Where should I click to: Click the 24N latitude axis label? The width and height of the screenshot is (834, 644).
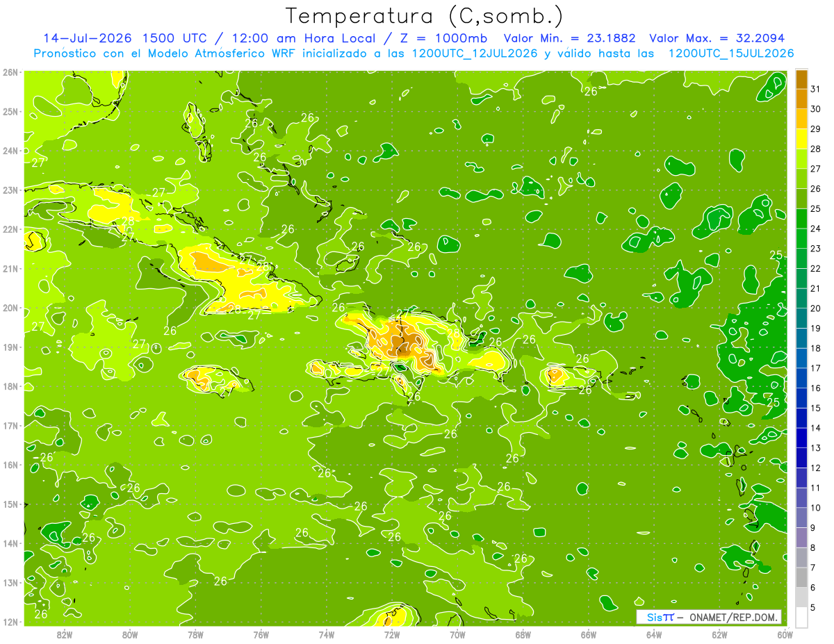(10, 151)
